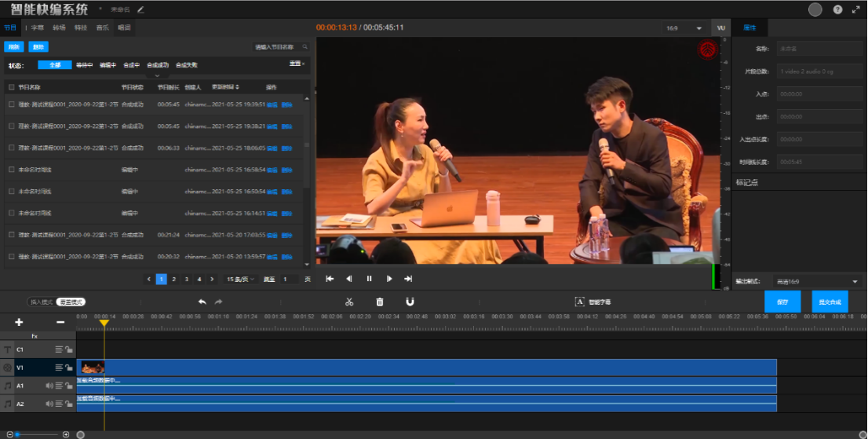Viewport: 868px width, 439px height.
Task: Toggle the magnet snap icon
Action: coord(409,302)
